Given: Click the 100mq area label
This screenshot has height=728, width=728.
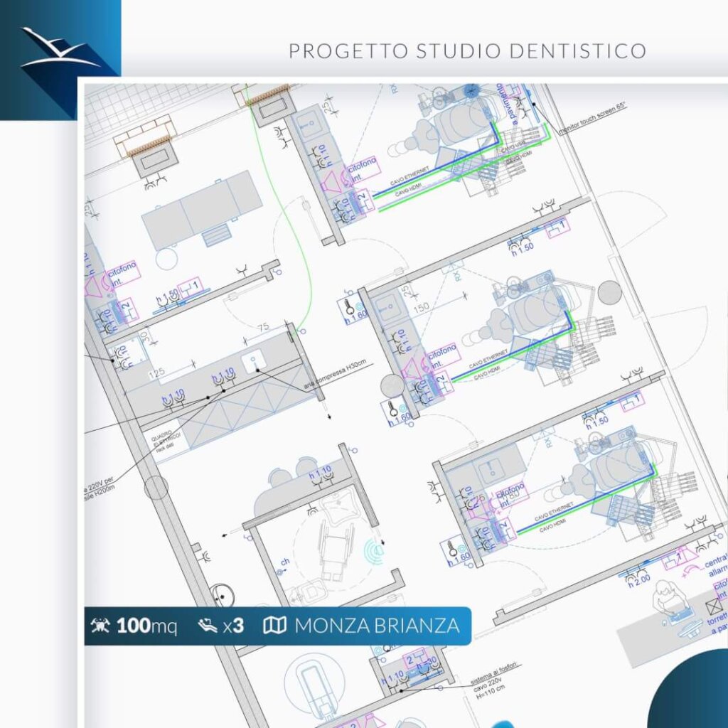Looking at the screenshot, I should click(x=146, y=626).
